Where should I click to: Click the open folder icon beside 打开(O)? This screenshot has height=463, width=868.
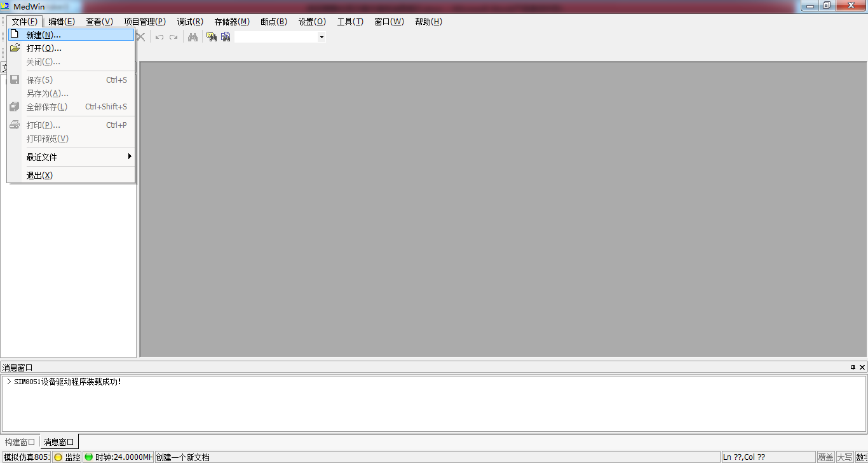[15, 48]
